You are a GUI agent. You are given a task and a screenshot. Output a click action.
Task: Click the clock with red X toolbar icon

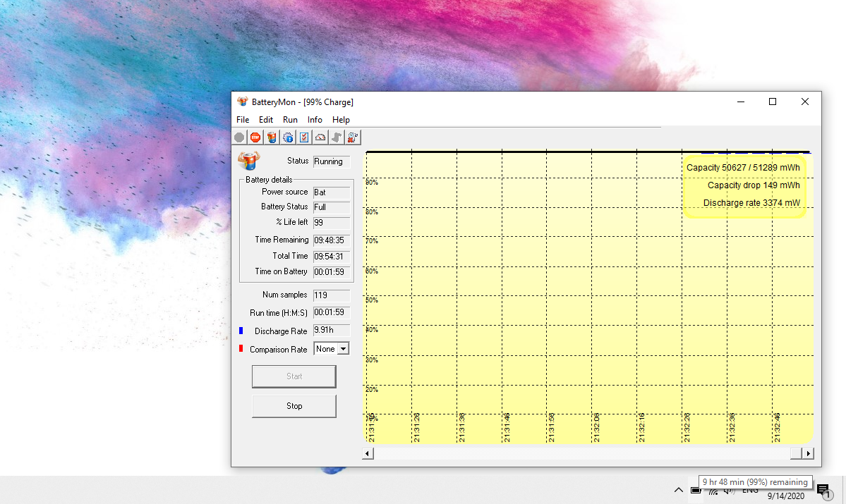(x=352, y=137)
